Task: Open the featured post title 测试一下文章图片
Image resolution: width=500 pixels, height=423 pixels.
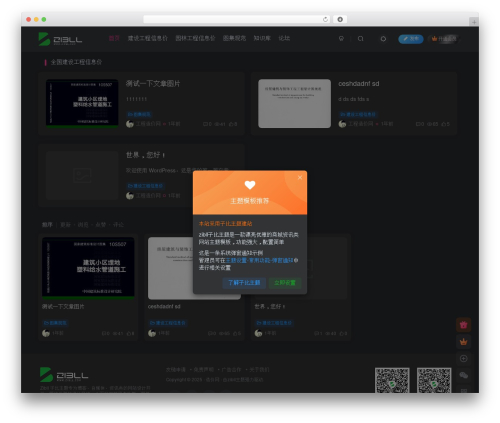Action: pyautogui.click(x=153, y=84)
